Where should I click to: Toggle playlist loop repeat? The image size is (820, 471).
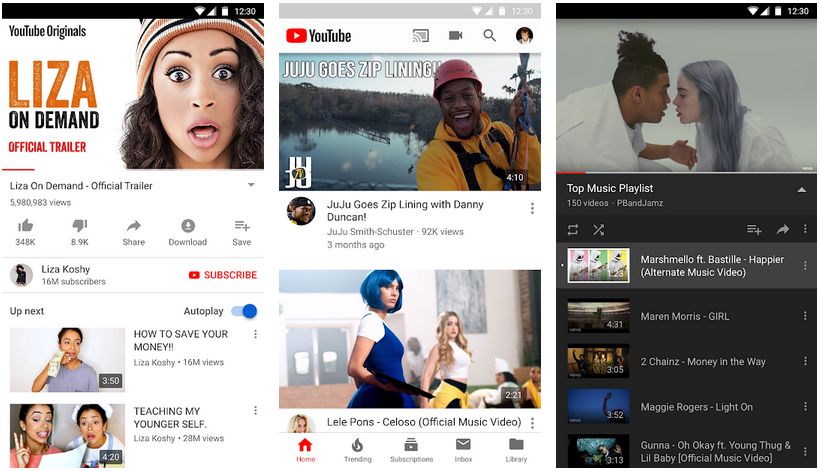573,229
